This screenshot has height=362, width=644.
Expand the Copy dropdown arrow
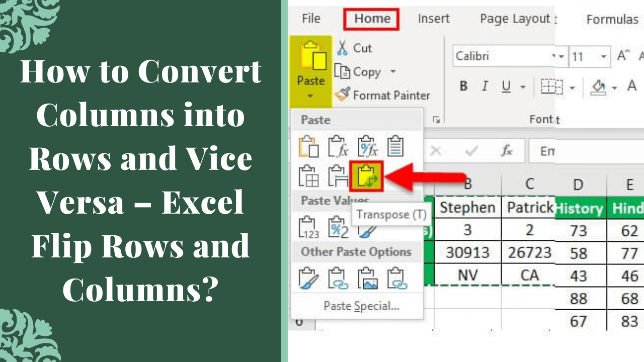click(393, 72)
